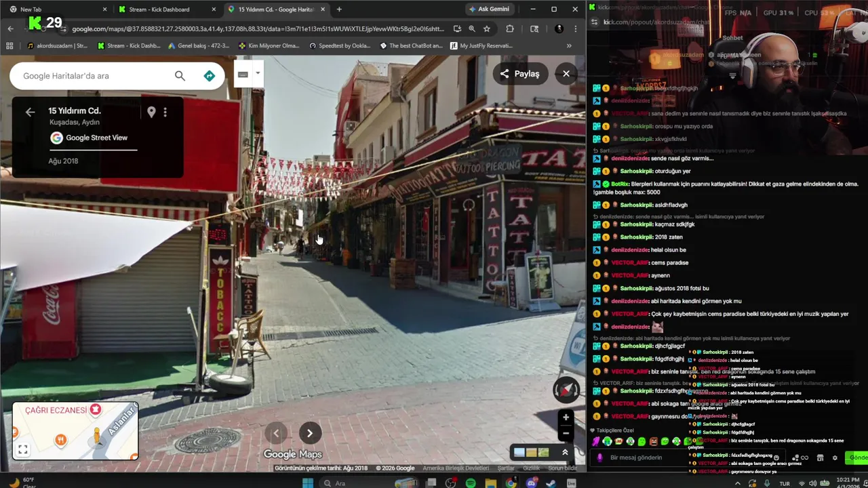Open the akordsuzadam bookmark

point(57,45)
